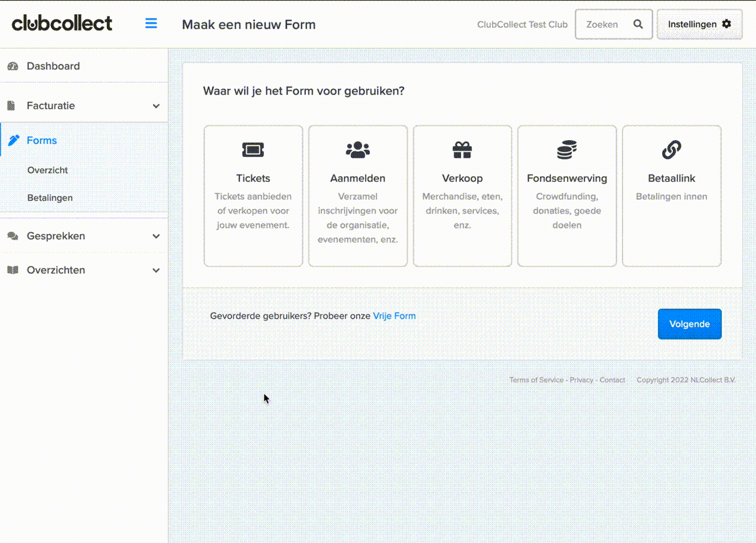Open the Gesprekken menu item
Screen dimensions: 756x543
[84, 236]
